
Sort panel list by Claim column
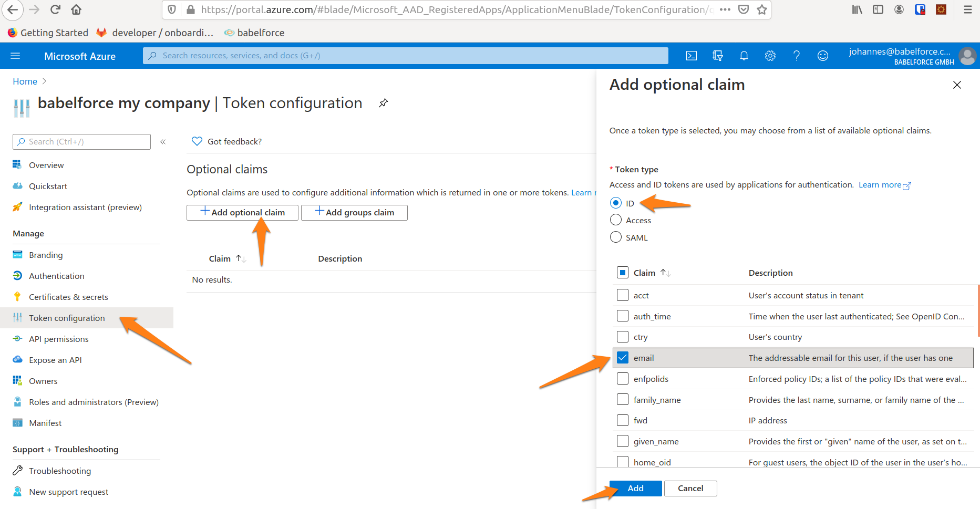652,273
